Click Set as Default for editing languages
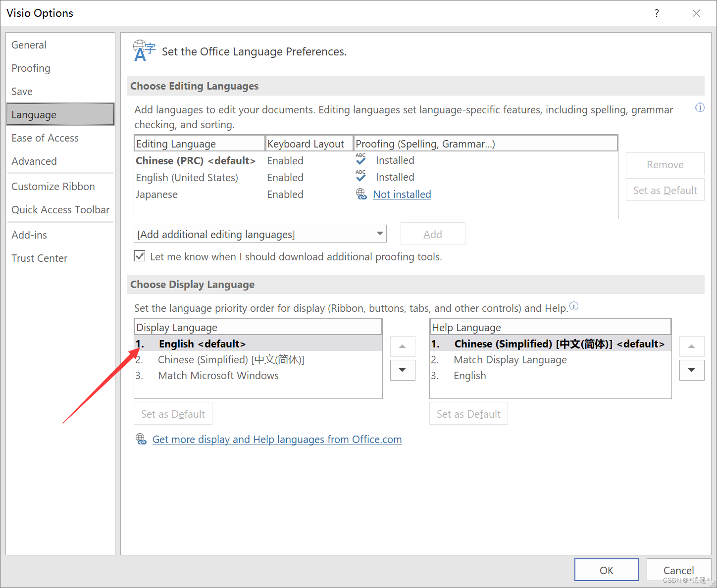 coord(665,190)
